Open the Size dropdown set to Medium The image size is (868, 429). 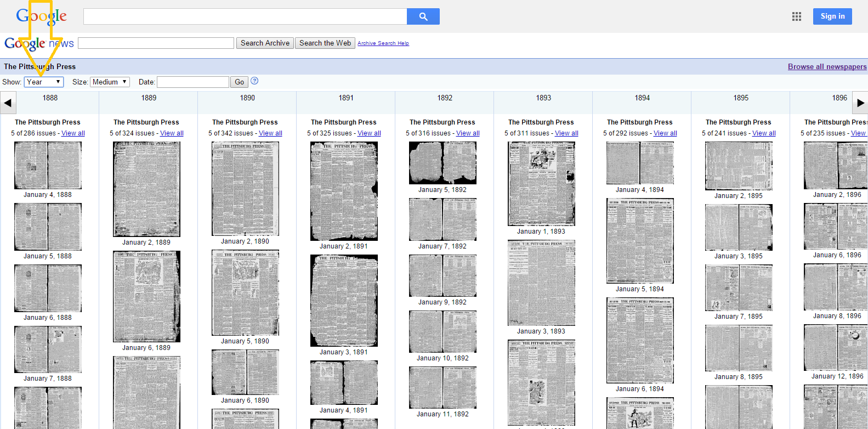click(x=110, y=82)
